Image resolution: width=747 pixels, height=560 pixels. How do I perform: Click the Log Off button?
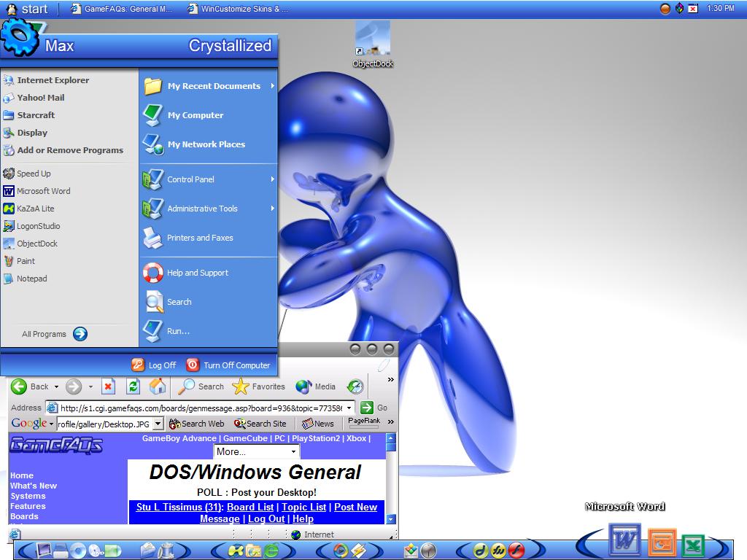pyautogui.click(x=154, y=365)
